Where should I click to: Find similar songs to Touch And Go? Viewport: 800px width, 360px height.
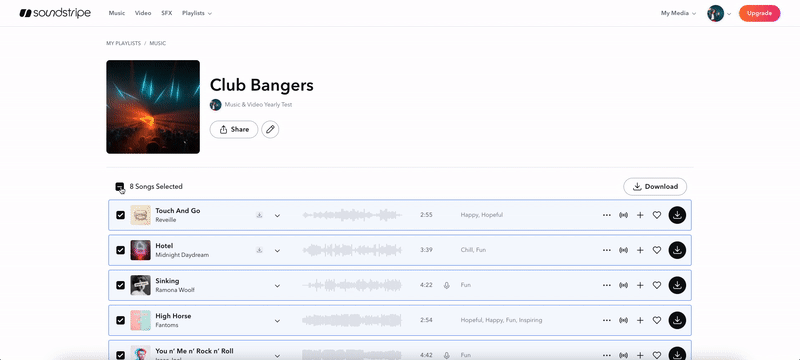point(623,215)
